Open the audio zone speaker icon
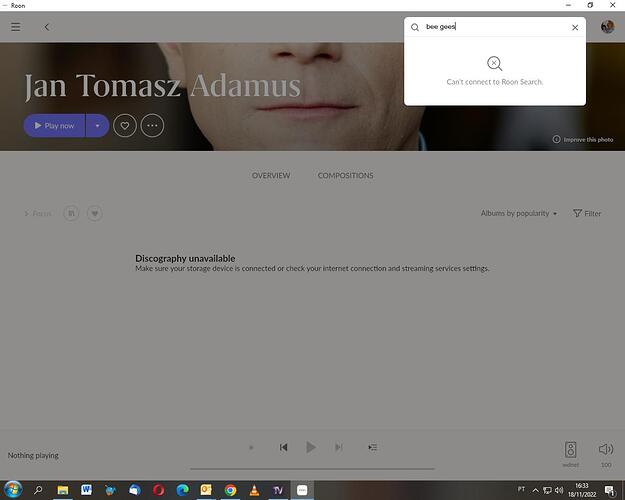This screenshot has height=500, width=625. (x=570, y=450)
